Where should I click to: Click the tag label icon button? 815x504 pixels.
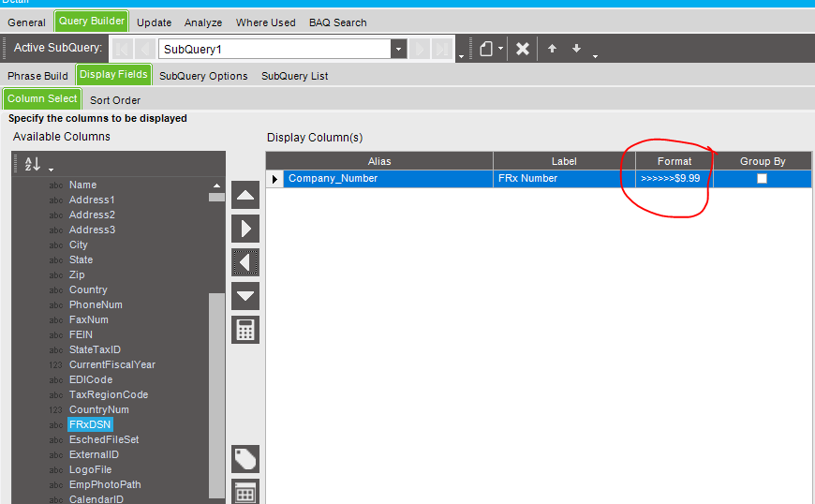(x=245, y=459)
